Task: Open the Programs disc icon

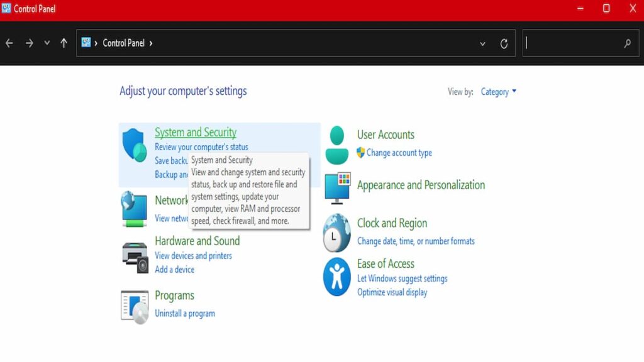Action: click(135, 307)
